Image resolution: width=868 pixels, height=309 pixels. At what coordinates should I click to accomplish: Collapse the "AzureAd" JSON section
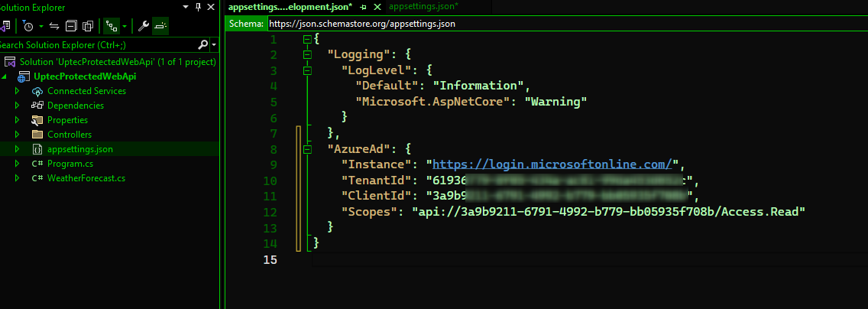pyautogui.click(x=307, y=150)
